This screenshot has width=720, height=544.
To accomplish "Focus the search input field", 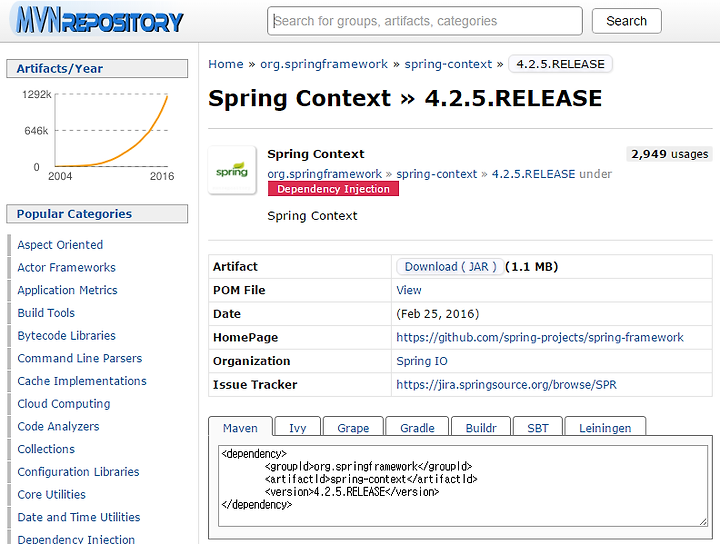I will point(425,21).
